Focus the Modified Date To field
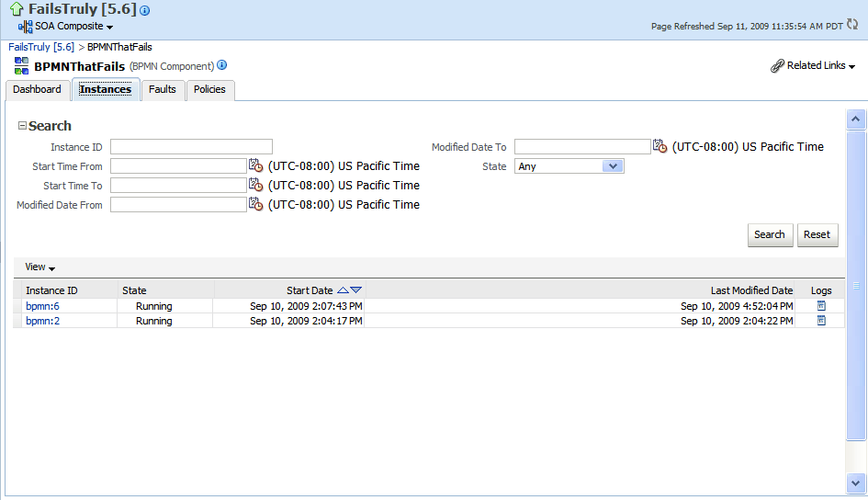868x500 pixels. 582,147
